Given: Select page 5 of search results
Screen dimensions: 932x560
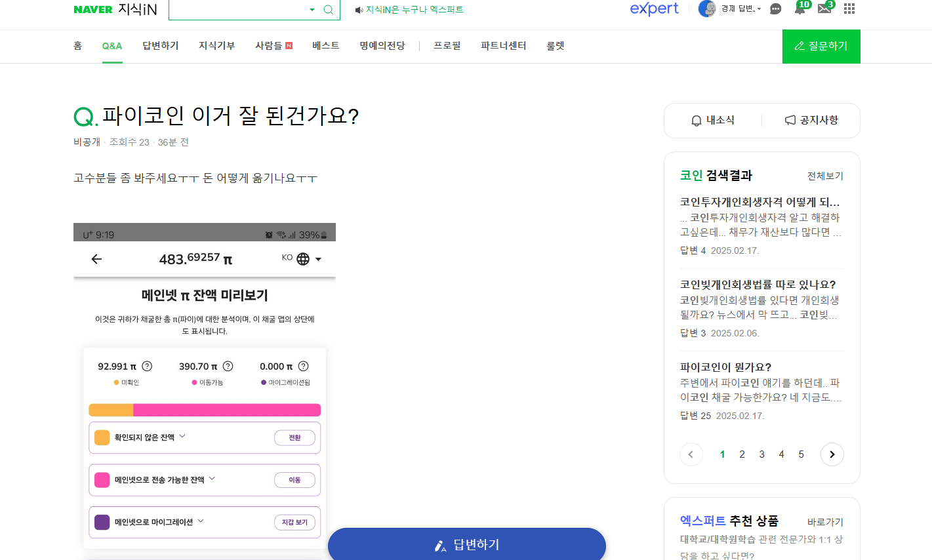Looking at the screenshot, I should click(801, 454).
